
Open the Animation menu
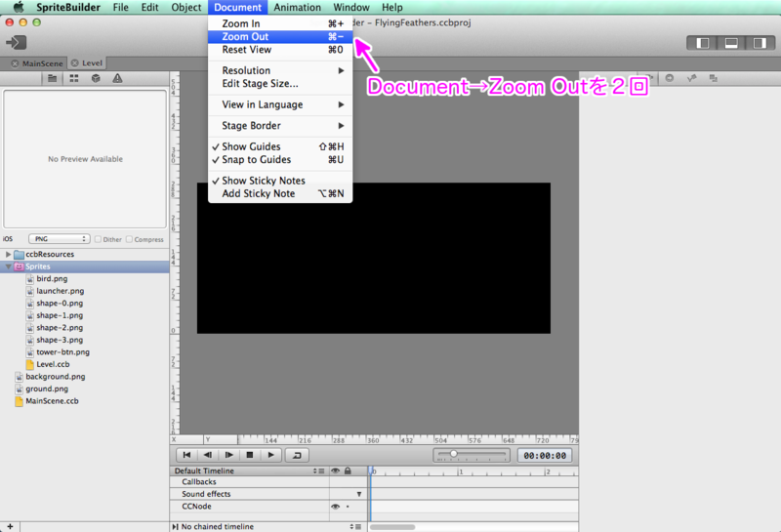(x=298, y=7)
